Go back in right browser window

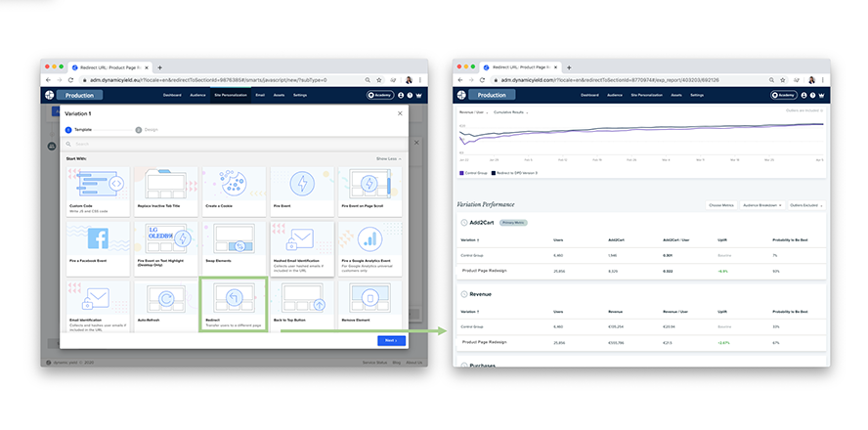coord(460,80)
